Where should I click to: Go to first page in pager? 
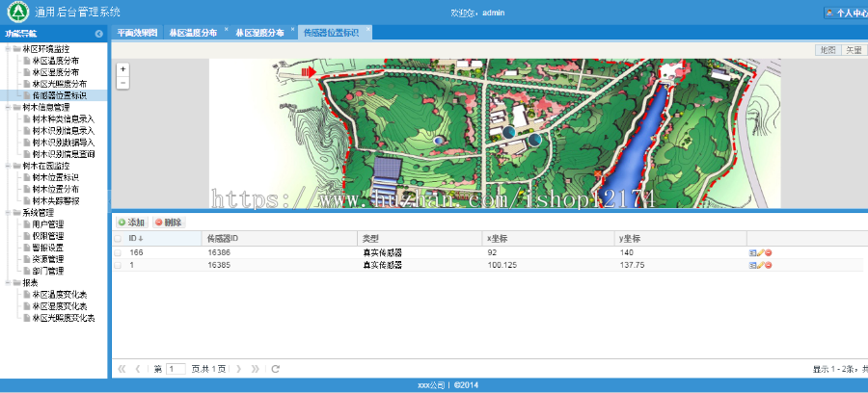[x=122, y=369]
